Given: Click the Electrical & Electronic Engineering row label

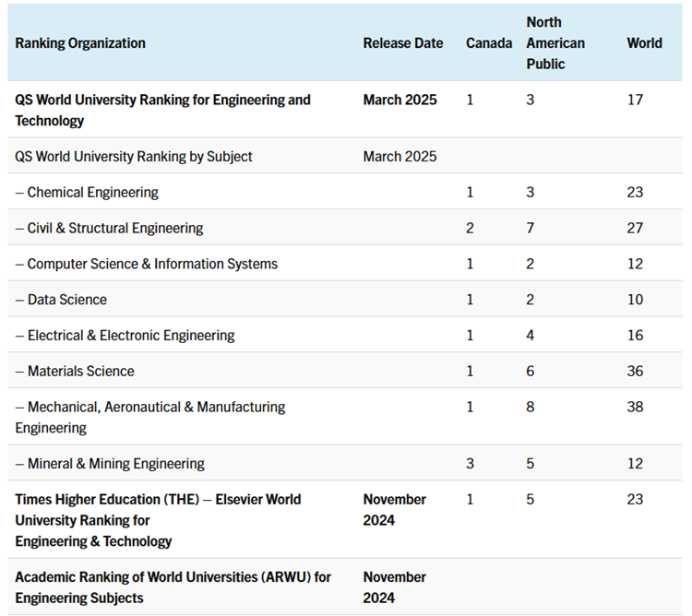Looking at the screenshot, I should 125,336.
